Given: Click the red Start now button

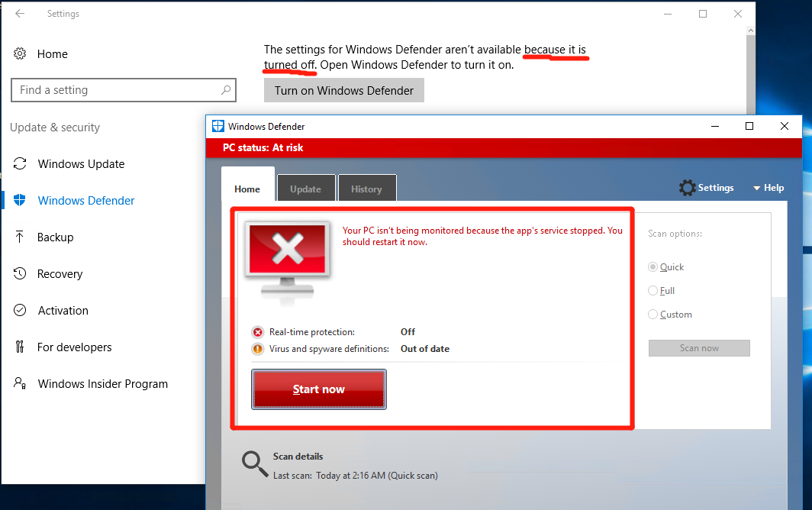Looking at the screenshot, I should click(x=319, y=389).
